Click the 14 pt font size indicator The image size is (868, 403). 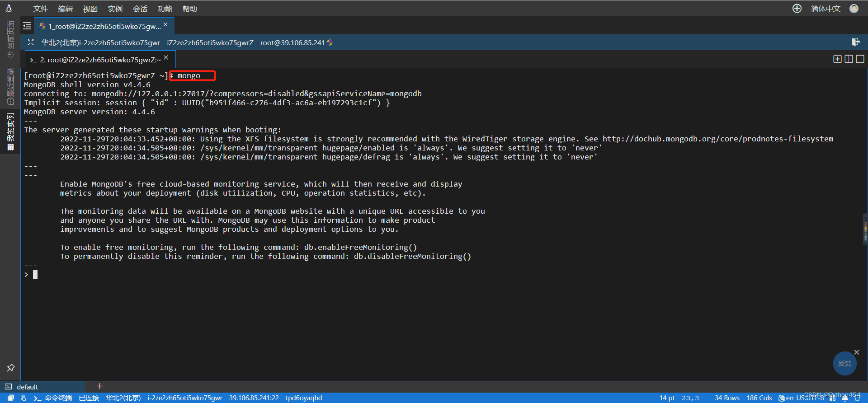[x=667, y=398]
